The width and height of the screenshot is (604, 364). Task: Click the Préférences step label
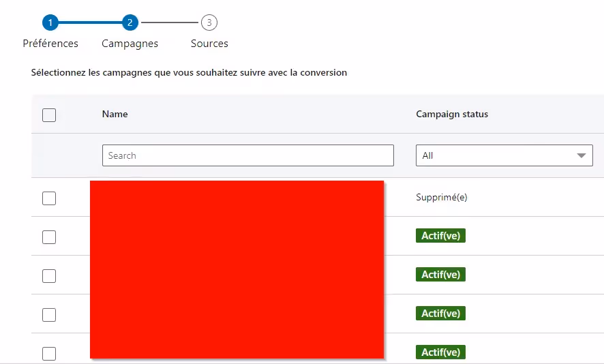coord(50,44)
